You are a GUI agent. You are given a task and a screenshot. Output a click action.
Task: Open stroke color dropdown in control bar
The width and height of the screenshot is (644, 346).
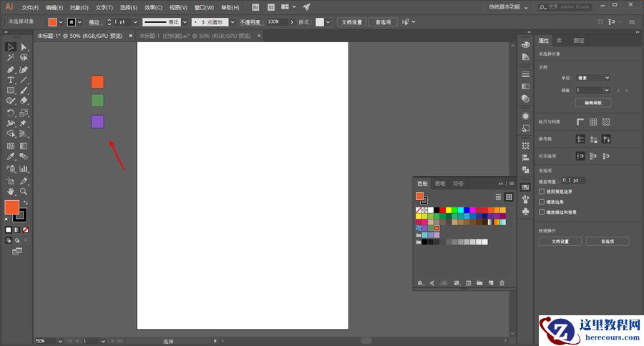pyautogui.click(x=79, y=22)
